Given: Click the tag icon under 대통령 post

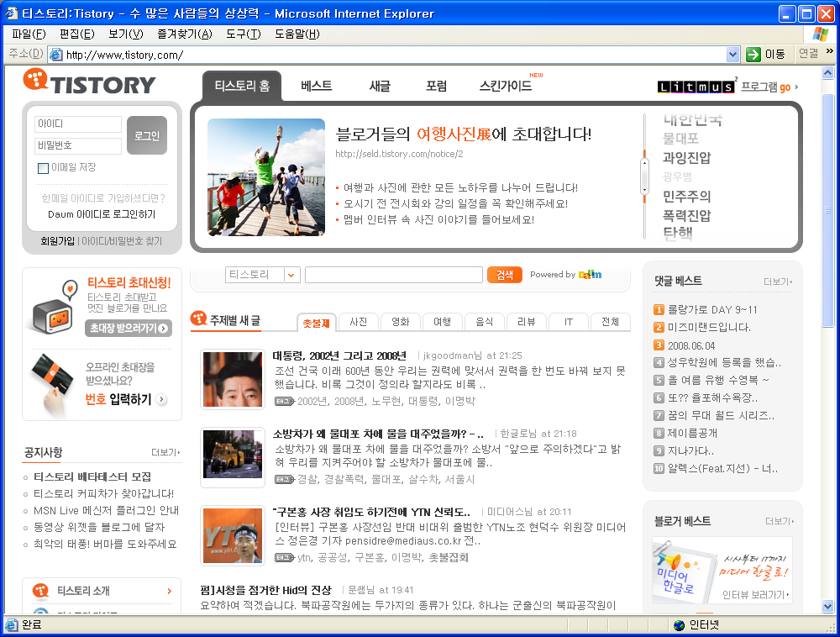Looking at the screenshot, I should tap(285, 401).
